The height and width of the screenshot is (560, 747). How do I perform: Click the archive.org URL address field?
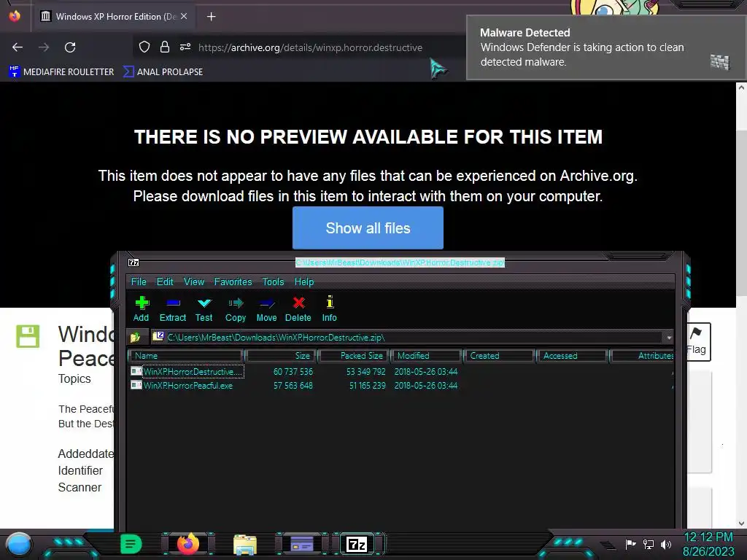(x=310, y=47)
